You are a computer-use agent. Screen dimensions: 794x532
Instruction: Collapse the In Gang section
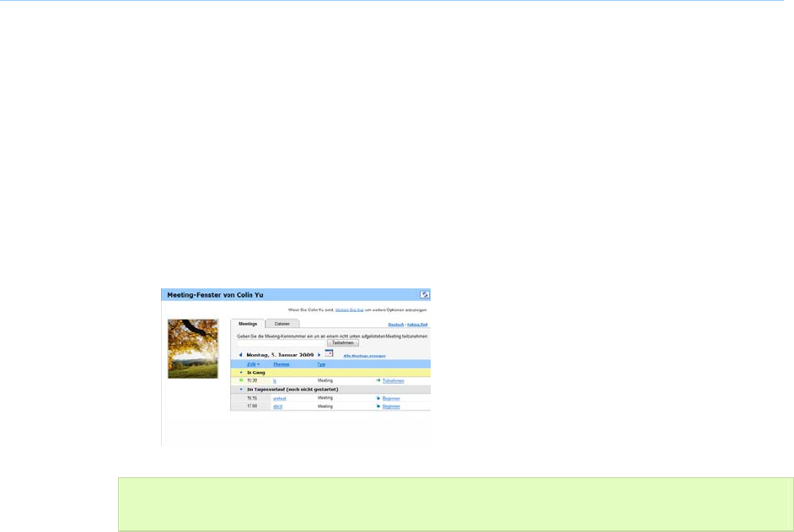tap(241, 373)
